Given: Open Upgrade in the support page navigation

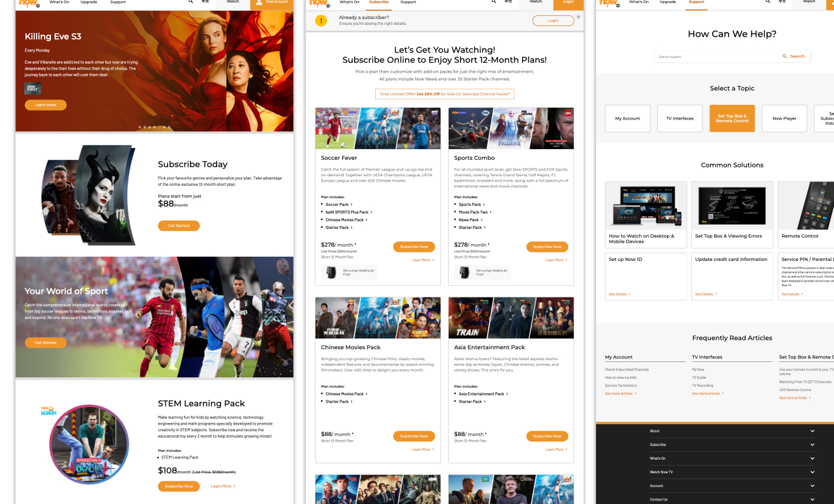Looking at the screenshot, I should coord(668,2).
